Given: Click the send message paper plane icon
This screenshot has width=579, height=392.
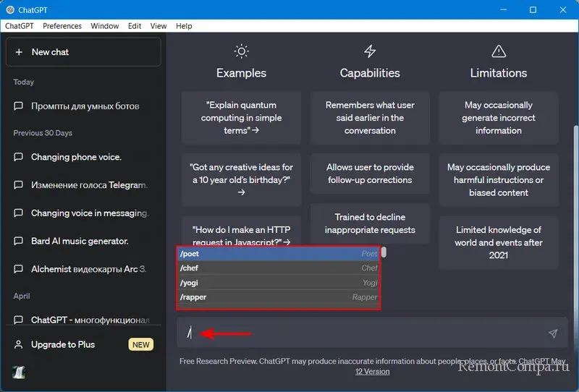Looking at the screenshot, I should tap(553, 333).
